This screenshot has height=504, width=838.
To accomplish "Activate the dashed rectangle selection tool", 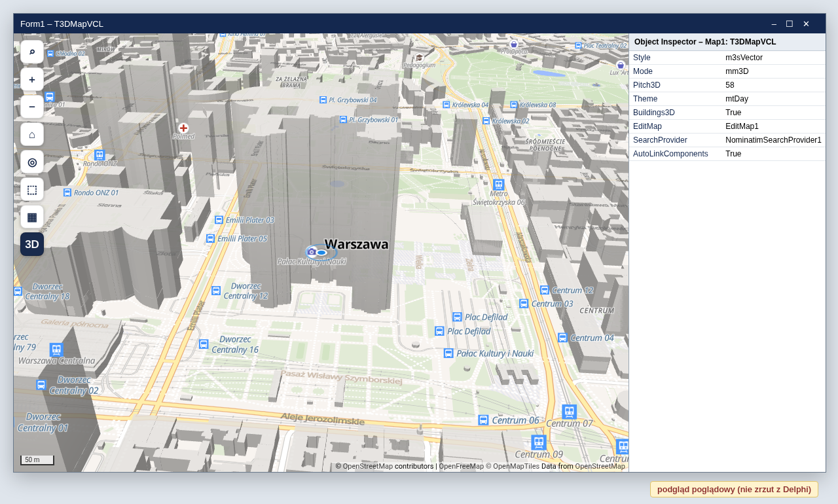I will 32,189.
